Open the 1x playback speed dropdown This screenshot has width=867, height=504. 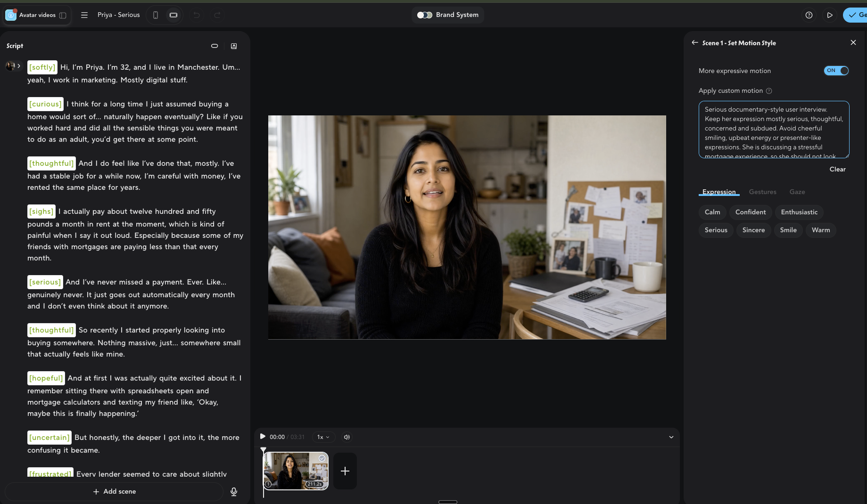tap(323, 437)
